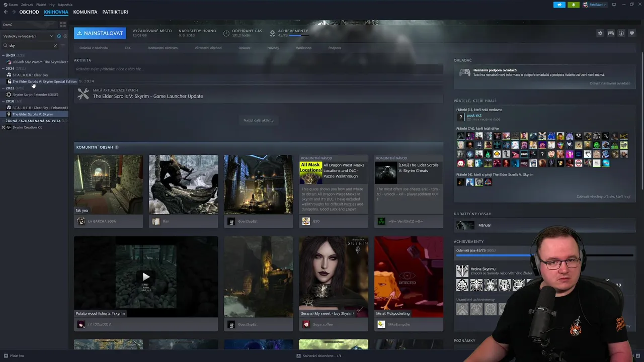Open the Diskuze link
This screenshot has height=362, width=644.
coord(245,48)
